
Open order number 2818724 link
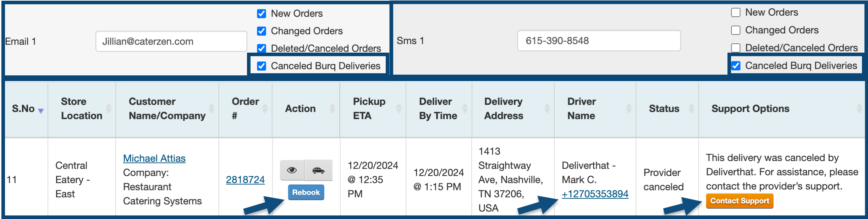pos(245,180)
